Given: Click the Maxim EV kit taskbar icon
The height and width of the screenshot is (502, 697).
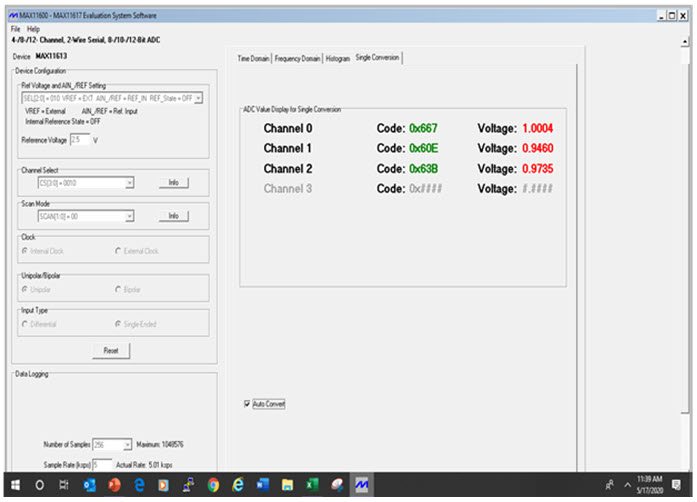Looking at the screenshot, I should tap(362, 485).
